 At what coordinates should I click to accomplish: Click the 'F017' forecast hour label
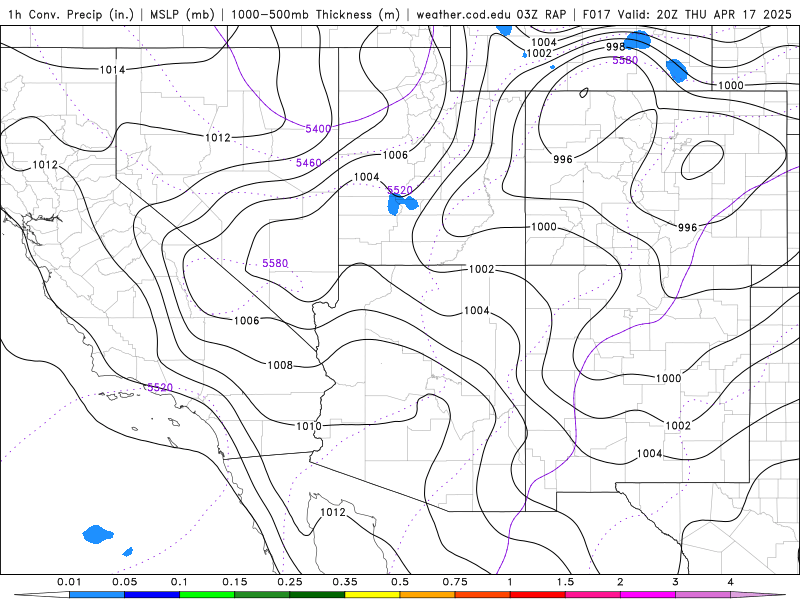pyautogui.click(x=597, y=14)
